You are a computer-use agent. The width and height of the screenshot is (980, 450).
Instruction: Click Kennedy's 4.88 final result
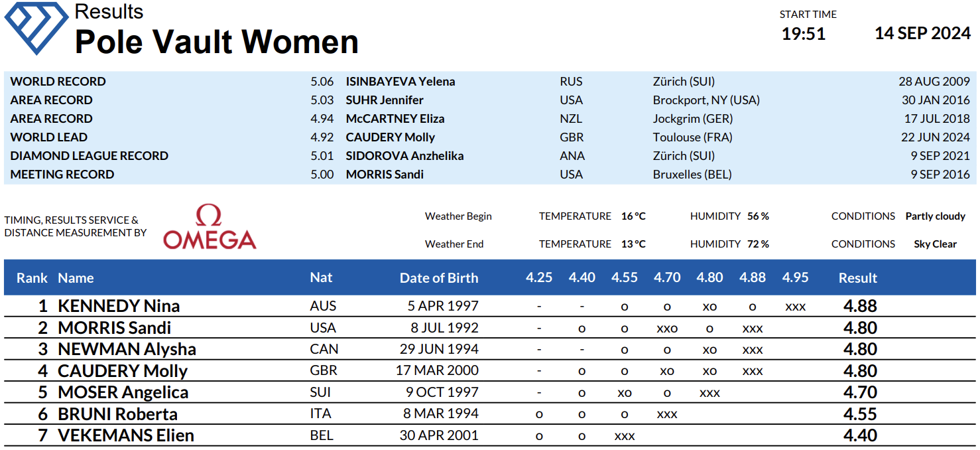pyautogui.click(x=860, y=306)
